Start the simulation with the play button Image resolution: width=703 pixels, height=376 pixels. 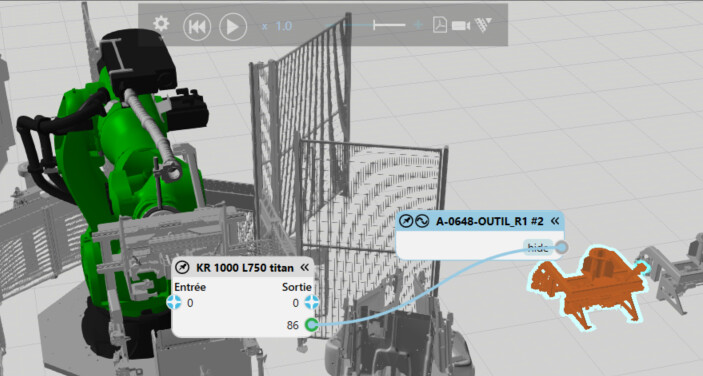[233, 26]
